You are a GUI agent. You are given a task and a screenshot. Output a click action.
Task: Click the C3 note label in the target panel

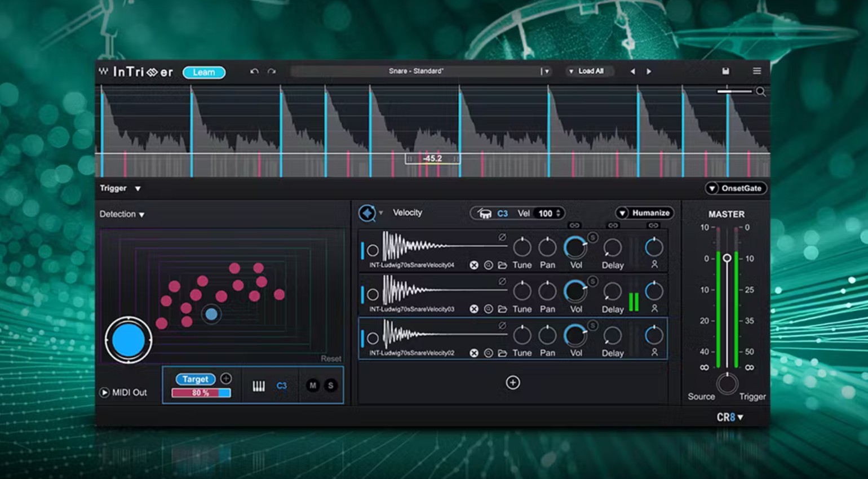[282, 386]
